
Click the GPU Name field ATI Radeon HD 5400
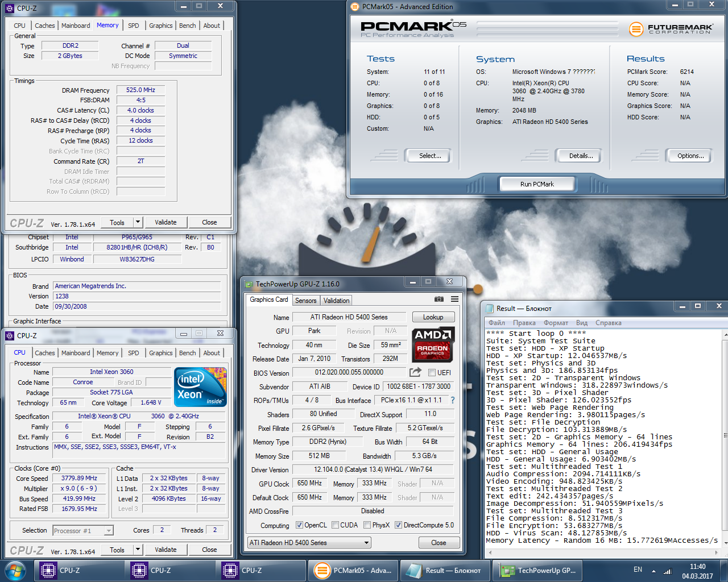pos(349,317)
